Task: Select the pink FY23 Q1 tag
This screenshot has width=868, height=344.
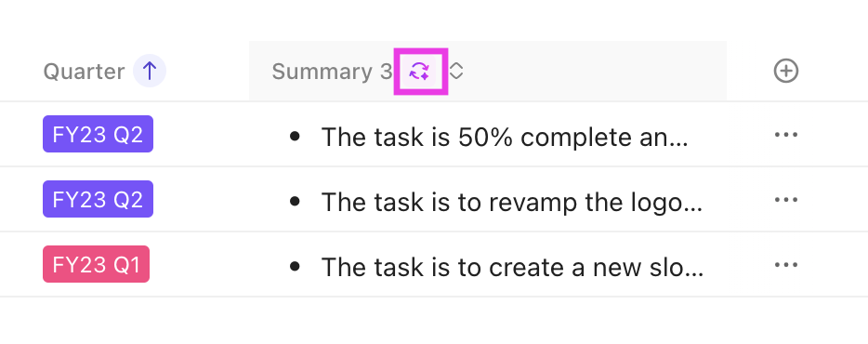Action: click(x=97, y=264)
